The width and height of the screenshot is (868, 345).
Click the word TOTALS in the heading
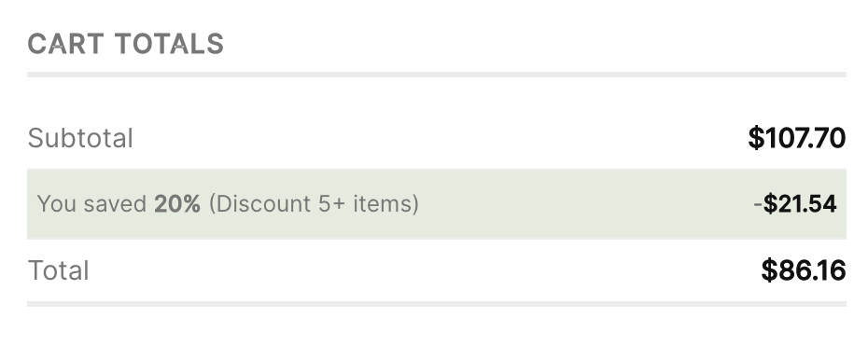click(x=170, y=44)
